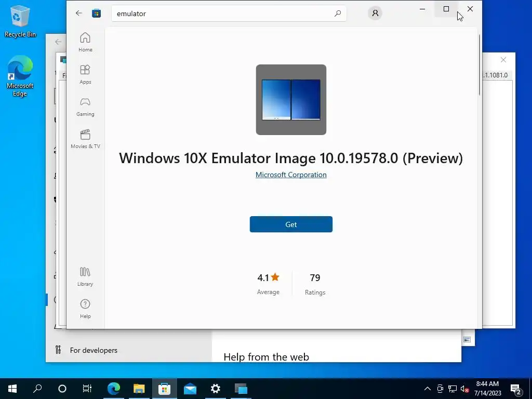
Task: Open Task View on the taskbar
Action: [87, 389]
